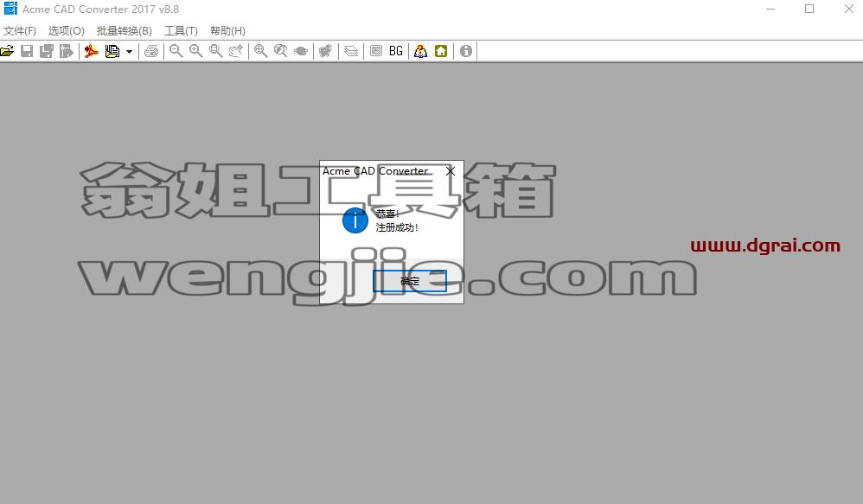The height and width of the screenshot is (504, 863).
Task: Click the Save floppy disk icon
Action: [27, 51]
